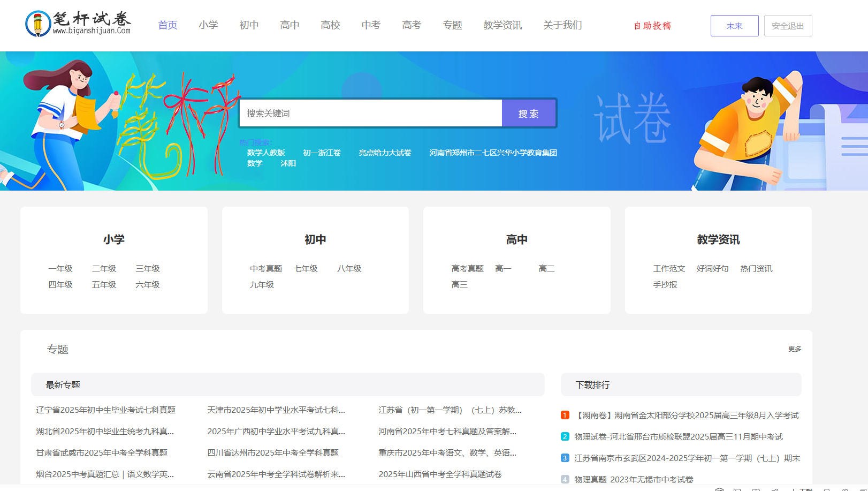Open the 关于我们 navigation menu item

point(562,25)
